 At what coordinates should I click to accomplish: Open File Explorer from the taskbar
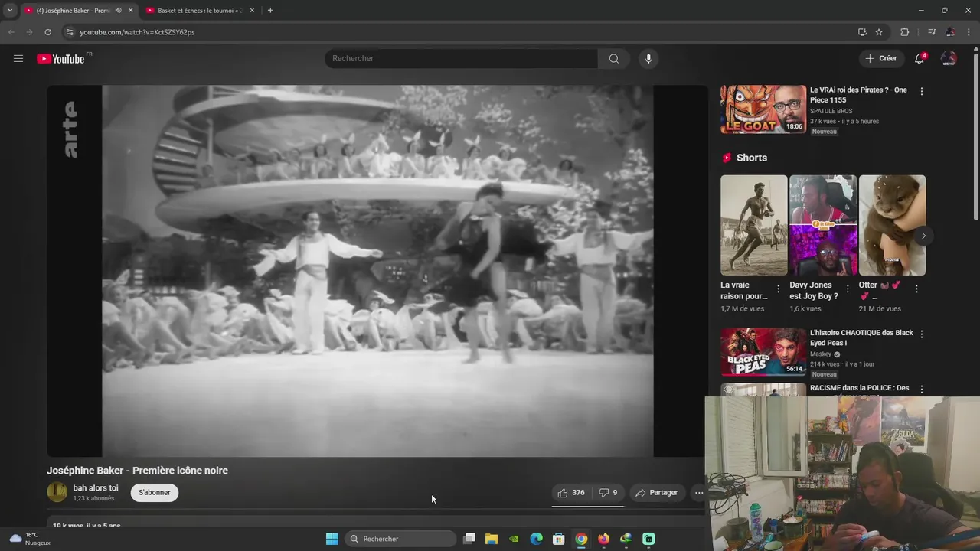coord(492,539)
